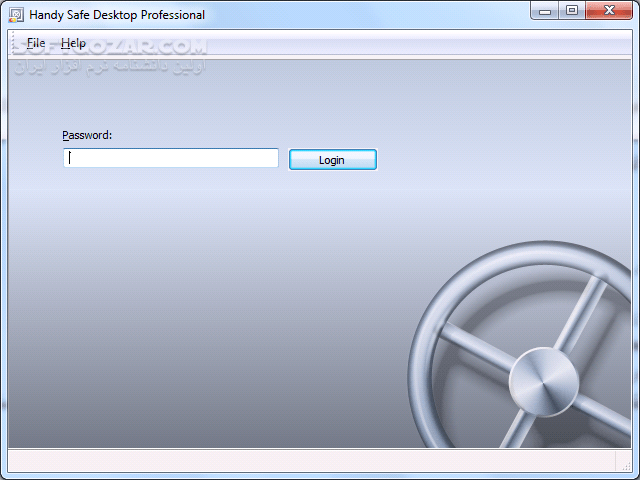This screenshot has width=640, height=480.
Task: Open the Help menu
Action: [73, 43]
